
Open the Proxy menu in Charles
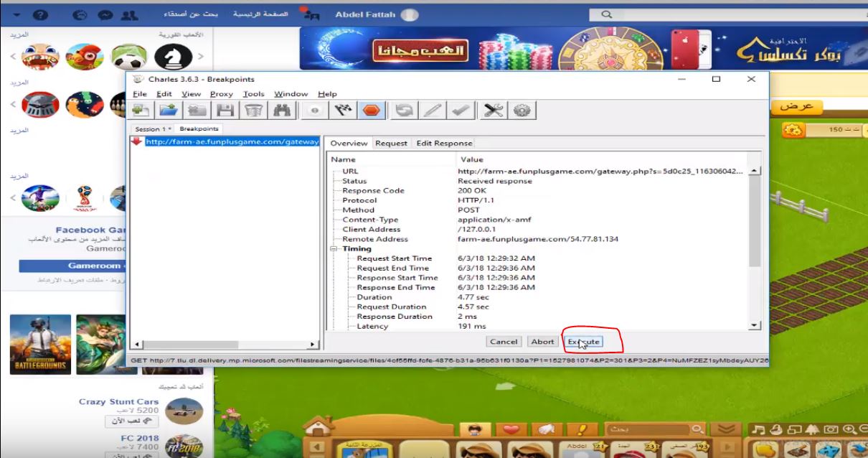point(222,94)
